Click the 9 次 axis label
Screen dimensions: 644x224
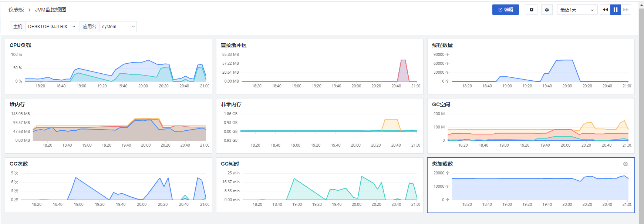tap(14, 173)
